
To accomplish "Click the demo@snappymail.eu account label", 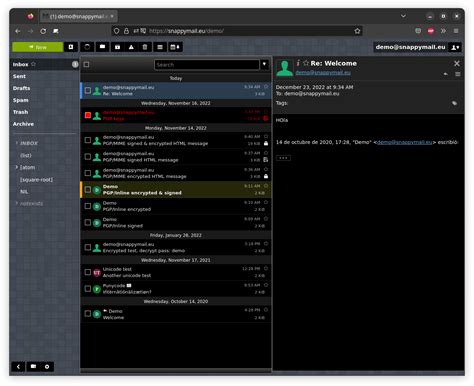I will click(410, 47).
